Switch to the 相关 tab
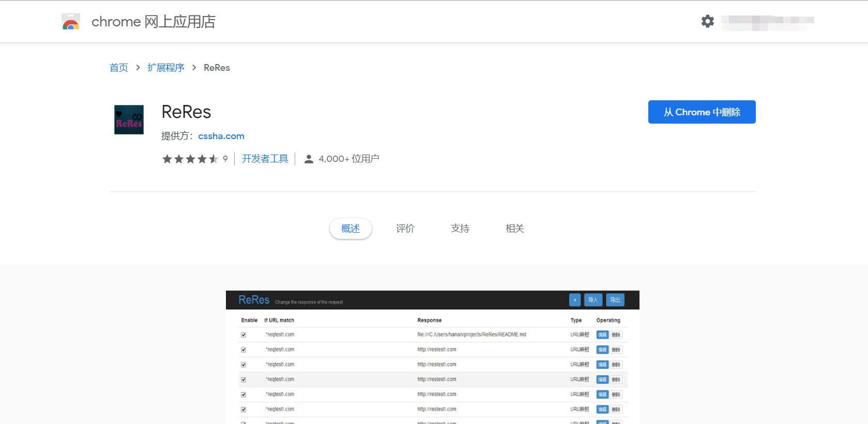The width and height of the screenshot is (868, 424). click(x=515, y=229)
